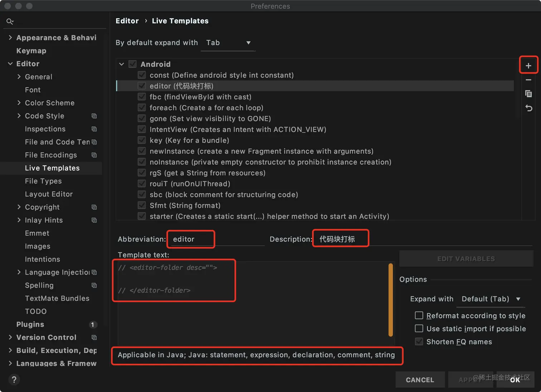541x392 pixels.
Task: Click the search magnifier icon in sidebar
Action: (10, 21)
